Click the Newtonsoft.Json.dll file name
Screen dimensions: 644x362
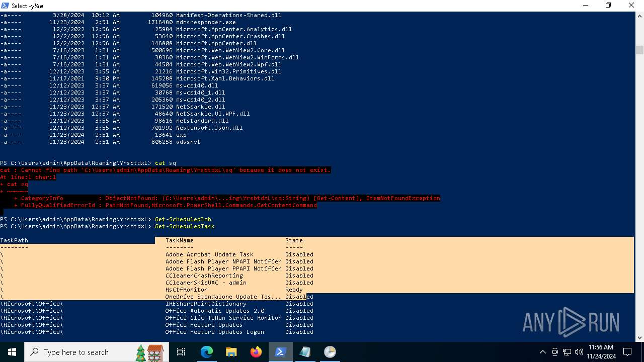(209, 128)
